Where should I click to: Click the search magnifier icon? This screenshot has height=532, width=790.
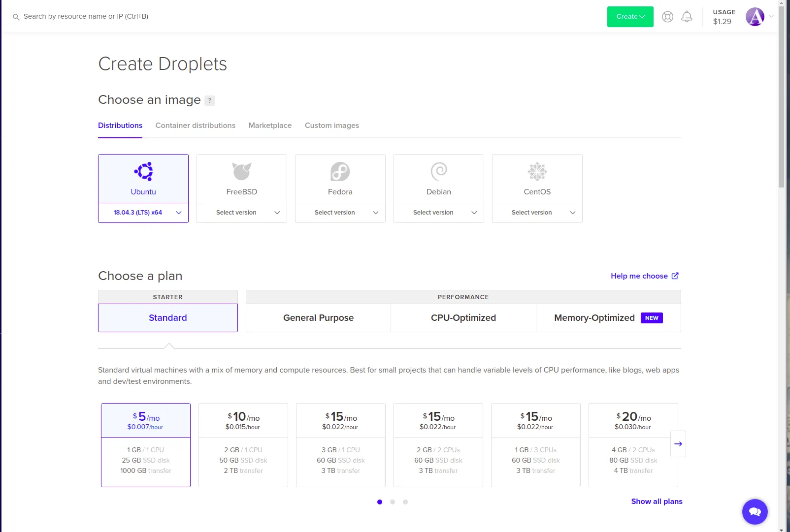tap(16, 17)
